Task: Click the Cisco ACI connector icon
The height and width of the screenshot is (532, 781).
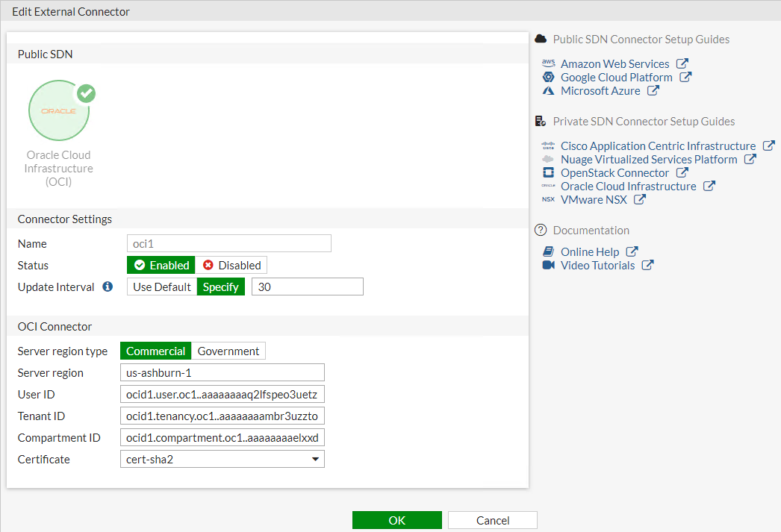Action: point(547,145)
